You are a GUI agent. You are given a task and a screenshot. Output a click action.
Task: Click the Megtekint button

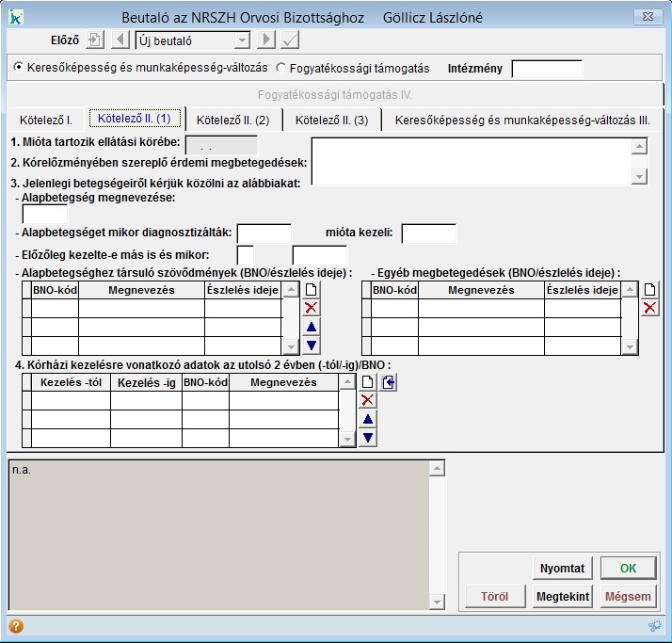pyautogui.click(x=561, y=596)
